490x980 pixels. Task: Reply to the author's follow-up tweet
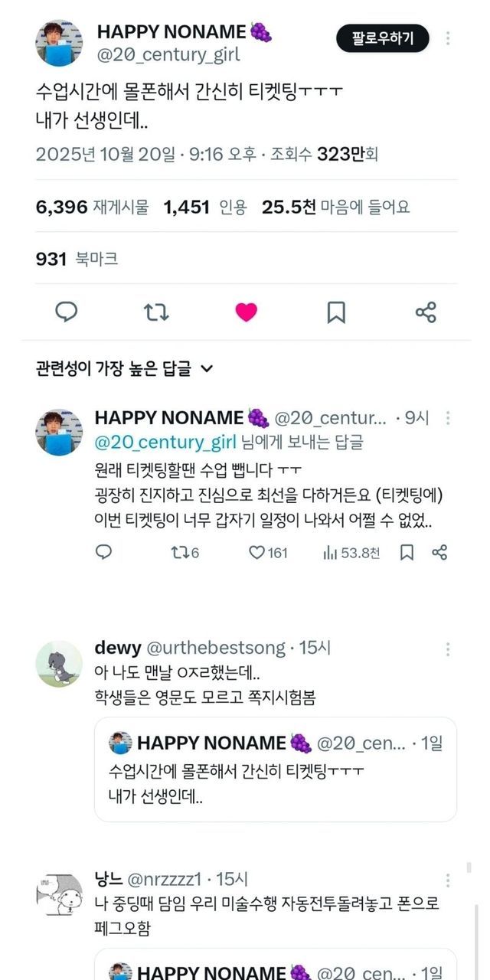click(103, 552)
